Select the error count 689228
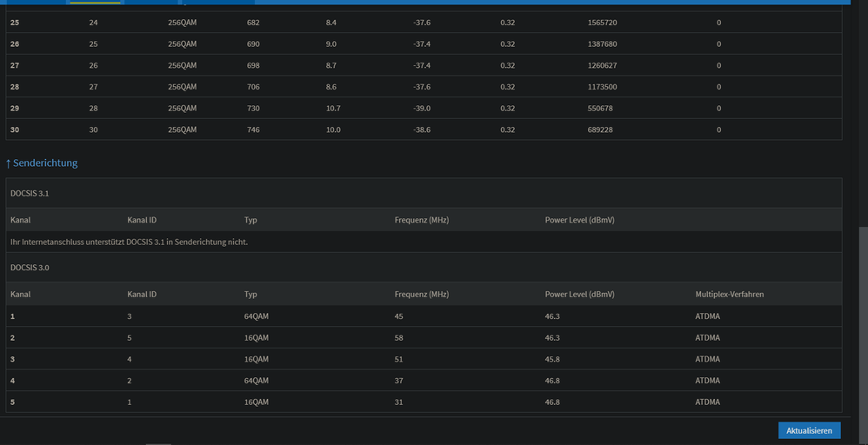Viewport: 868px width, 445px height. coord(600,130)
